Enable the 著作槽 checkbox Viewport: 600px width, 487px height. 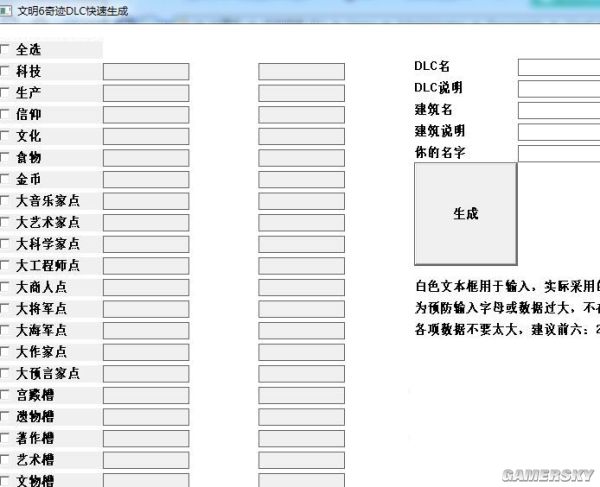(x=5, y=438)
